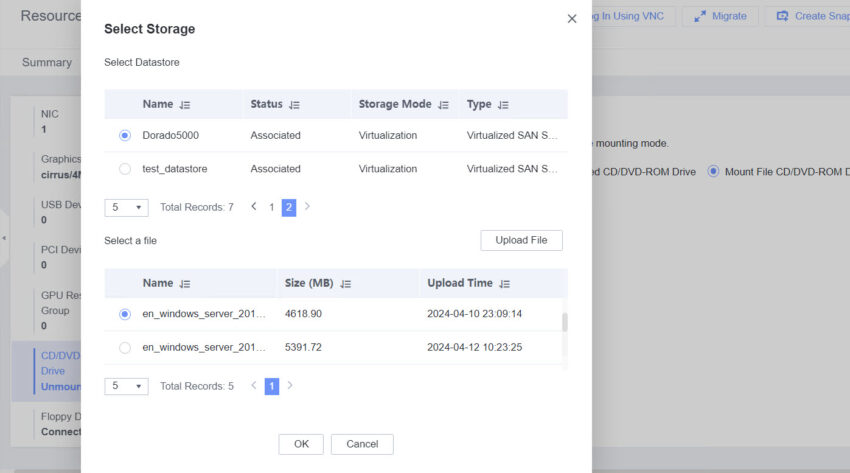850x473 pixels.
Task: Choose the 5391.72 MB file radio button
Action: [x=125, y=348]
